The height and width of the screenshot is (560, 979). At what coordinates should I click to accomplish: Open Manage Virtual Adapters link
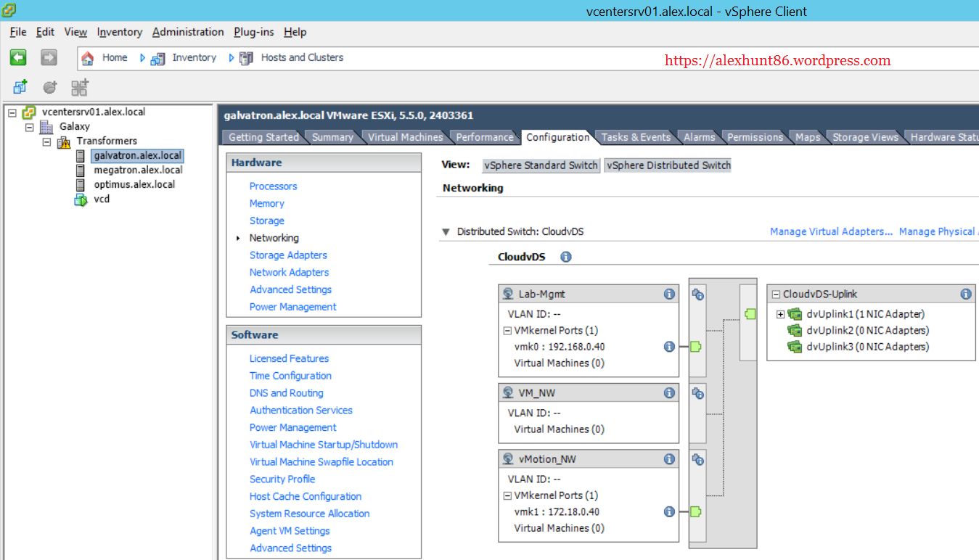pos(831,231)
